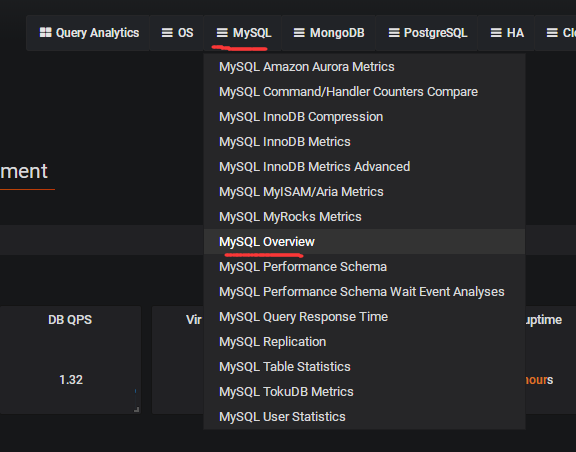Click the hamburger icon beside MySQL
The height and width of the screenshot is (452, 576).
pyautogui.click(x=222, y=33)
